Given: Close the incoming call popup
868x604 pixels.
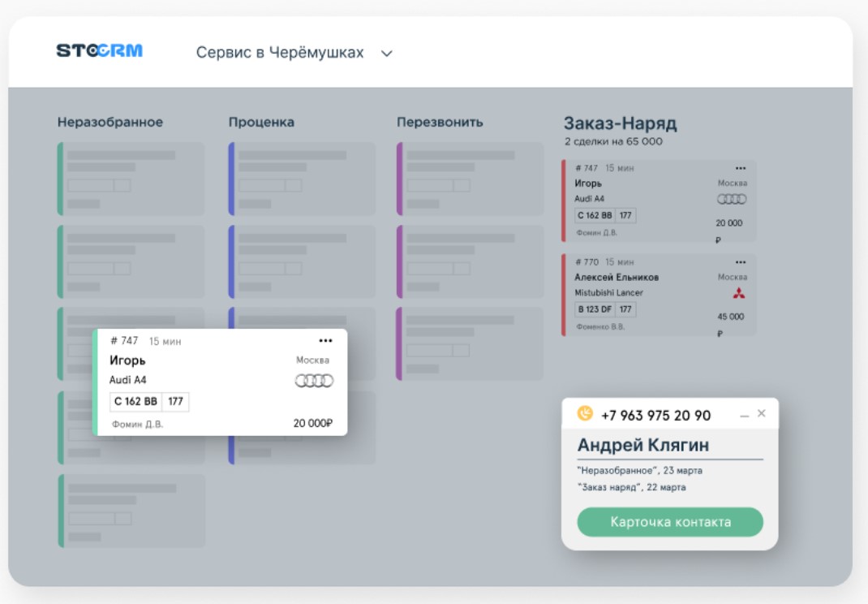Looking at the screenshot, I should 761,413.
